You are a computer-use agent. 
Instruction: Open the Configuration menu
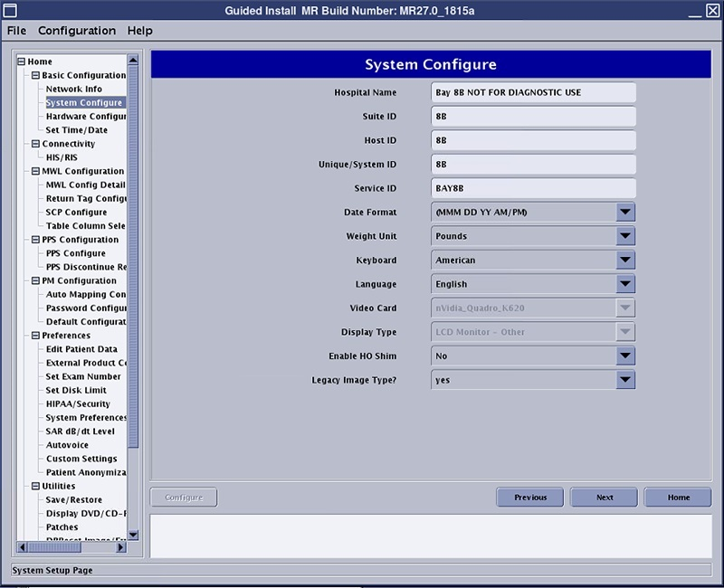click(77, 31)
